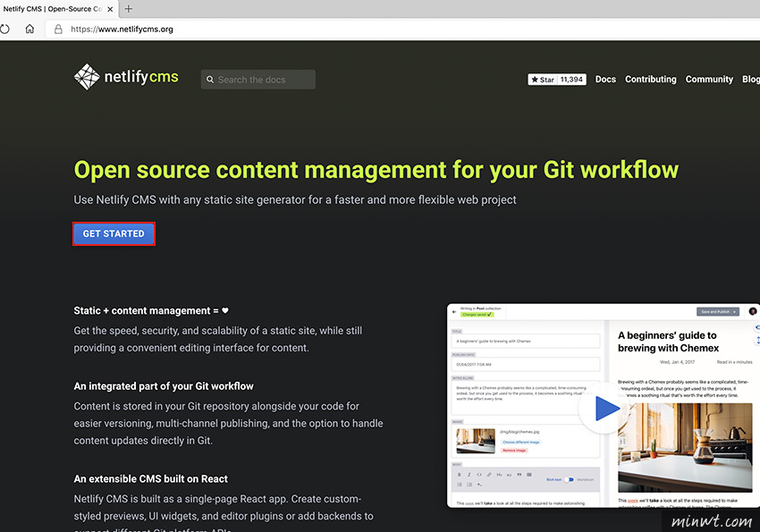This screenshot has height=532, width=760.
Task: Focus the Search the docs field
Action: (x=258, y=80)
